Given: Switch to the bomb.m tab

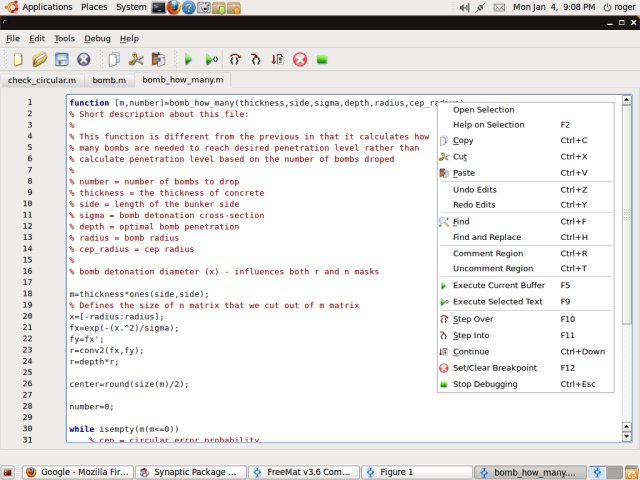Looking at the screenshot, I should click(109, 79).
